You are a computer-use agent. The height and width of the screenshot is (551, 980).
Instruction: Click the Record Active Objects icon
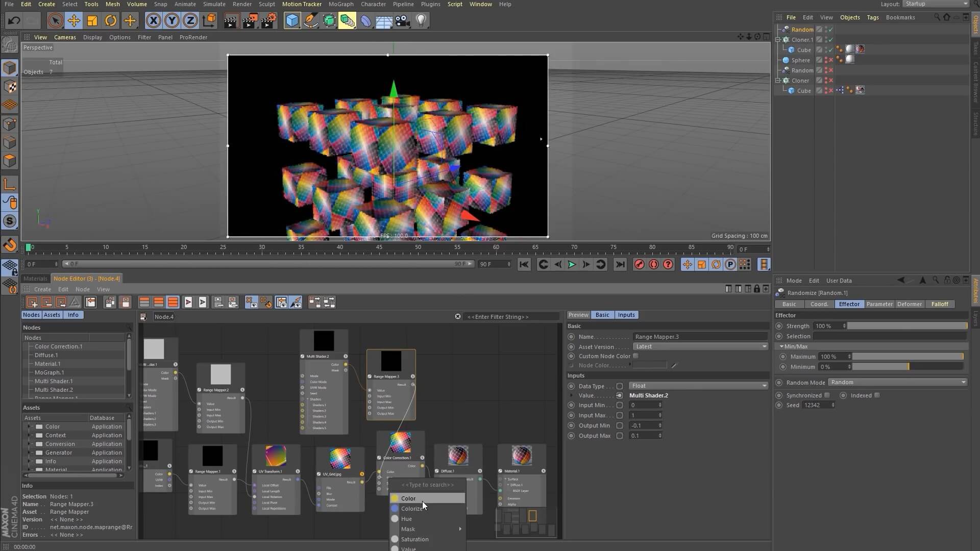tap(639, 264)
